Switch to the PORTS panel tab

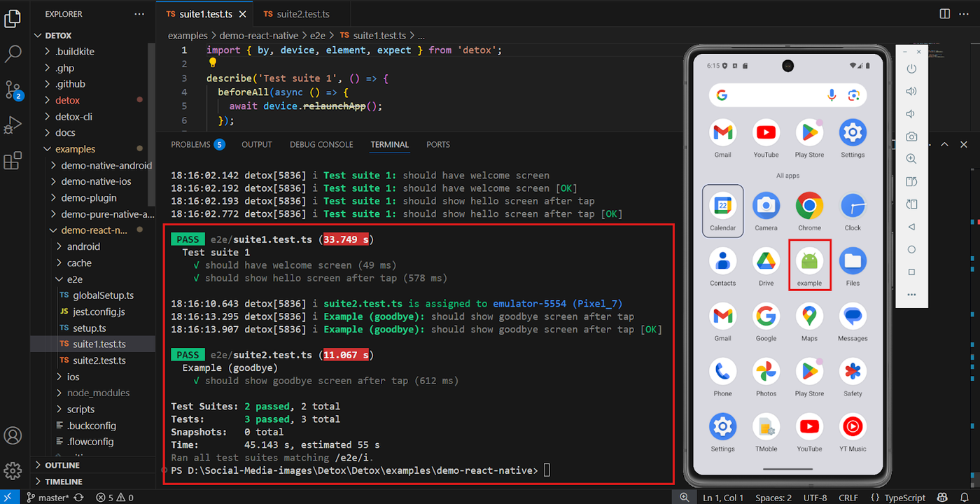pyautogui.click(x=438, y=144)
